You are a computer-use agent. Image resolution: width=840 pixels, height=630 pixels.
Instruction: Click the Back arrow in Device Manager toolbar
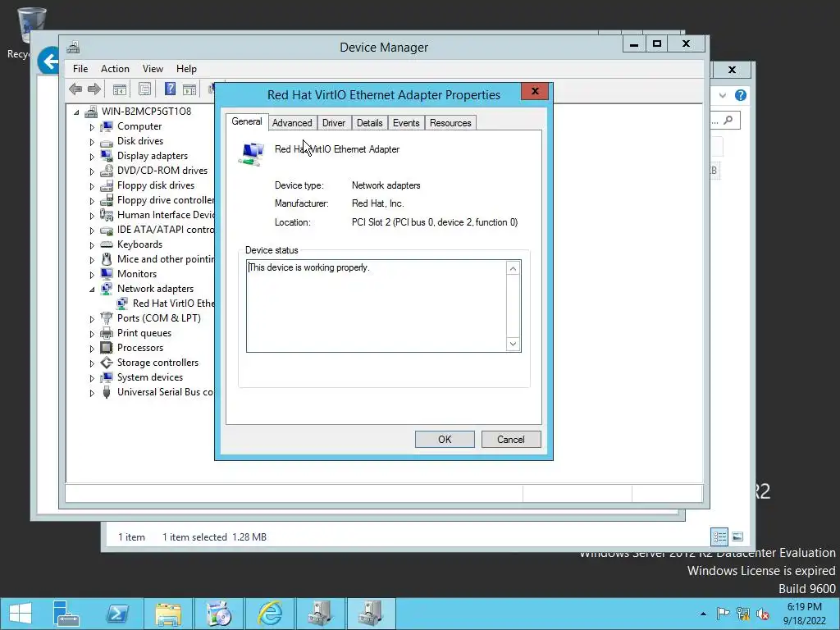point(75,89)
